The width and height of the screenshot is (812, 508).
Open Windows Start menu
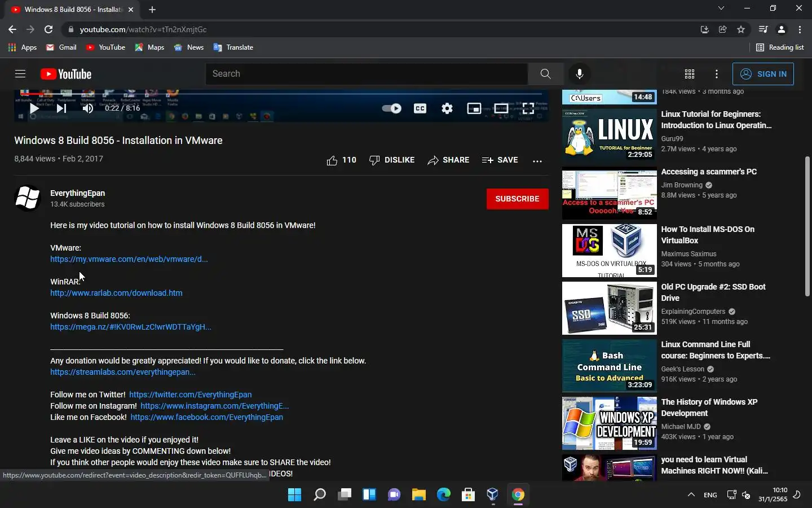(294, 495)
